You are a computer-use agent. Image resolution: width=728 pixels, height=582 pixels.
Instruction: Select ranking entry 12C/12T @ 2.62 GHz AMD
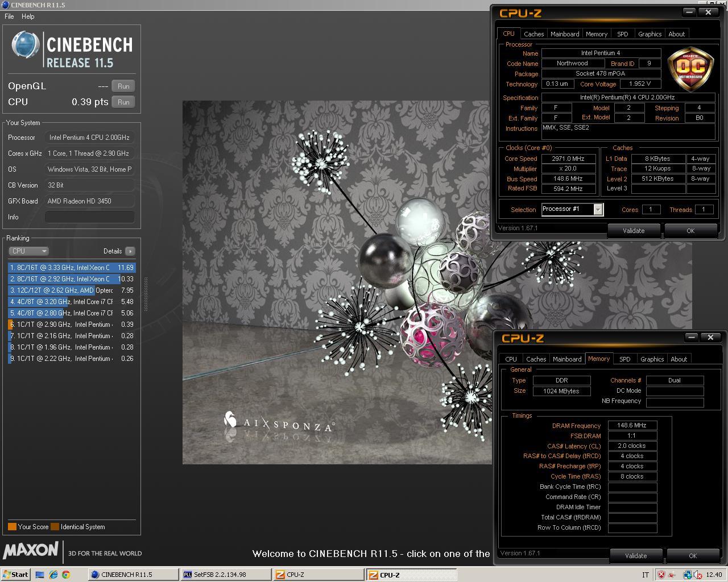(72, 290)
